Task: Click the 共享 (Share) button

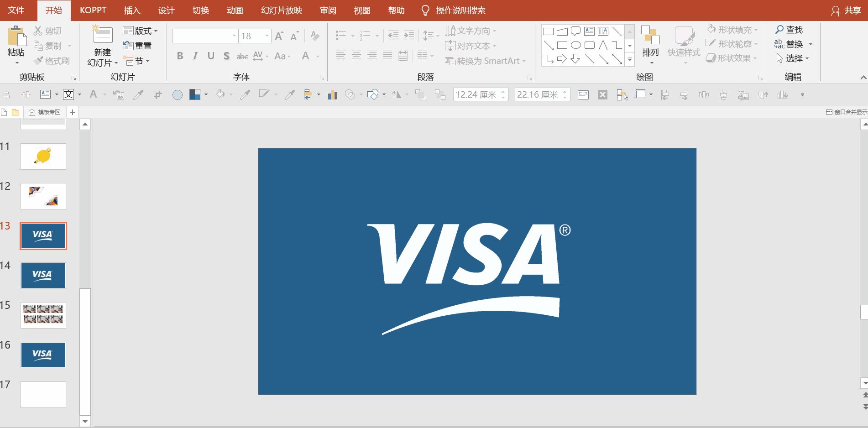Action: click(x=847, y=10)
